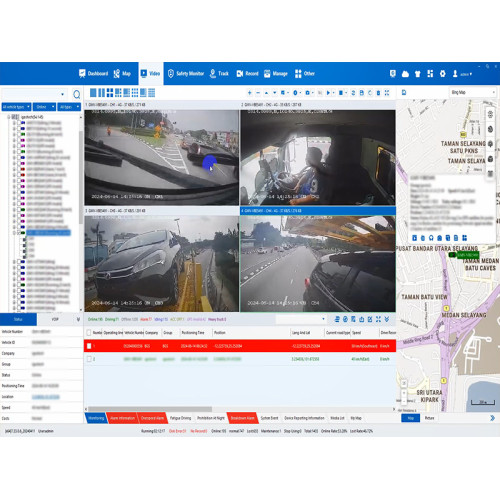Screen dimensions: 500x500
Task: Open the 'All types' filter dropdown
Action: coord(69,107)
